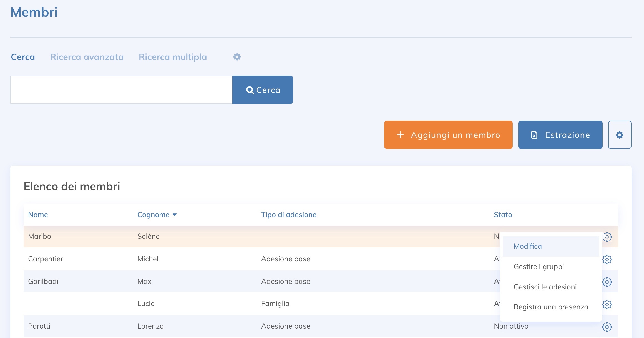Open actions gear for Lucie row
The width and height of the screenshot is (644, 338).
pos(607,304)
